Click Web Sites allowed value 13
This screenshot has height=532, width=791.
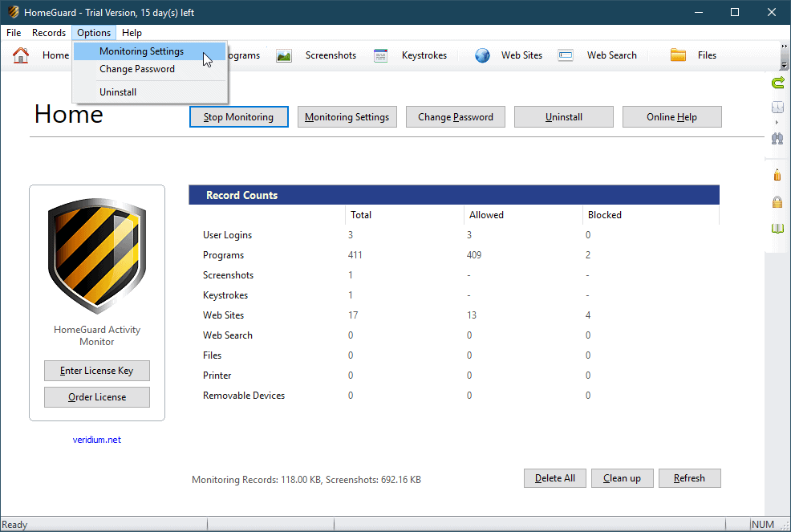pos(472,315)
